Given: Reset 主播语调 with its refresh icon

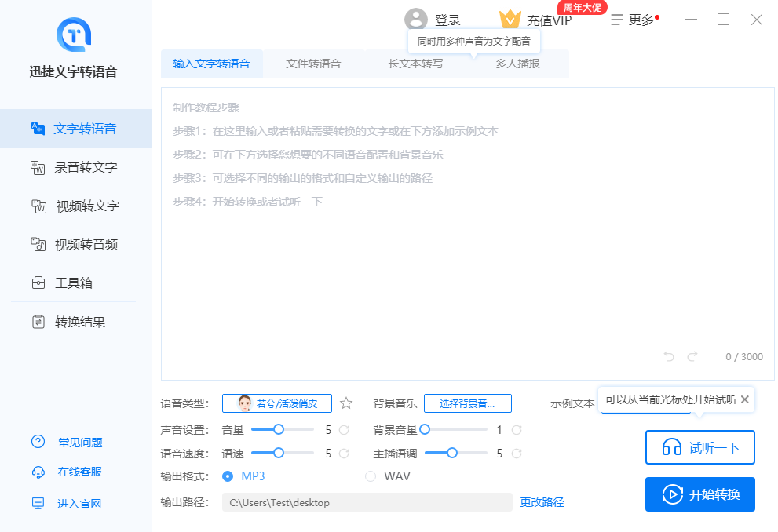Looking at the screenshot, I should point(517,454).
